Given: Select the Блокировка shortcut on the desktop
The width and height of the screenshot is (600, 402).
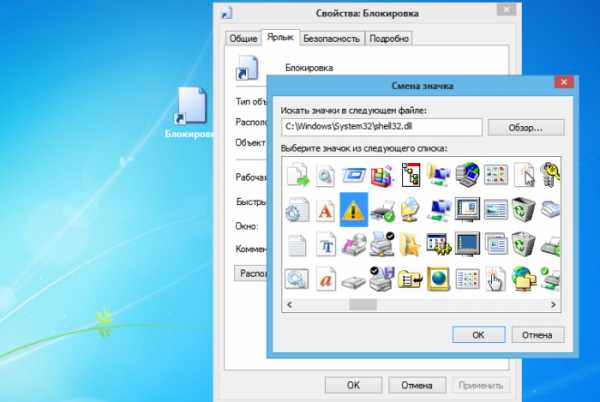Looking at the screenshot, I should coord(190,113).
